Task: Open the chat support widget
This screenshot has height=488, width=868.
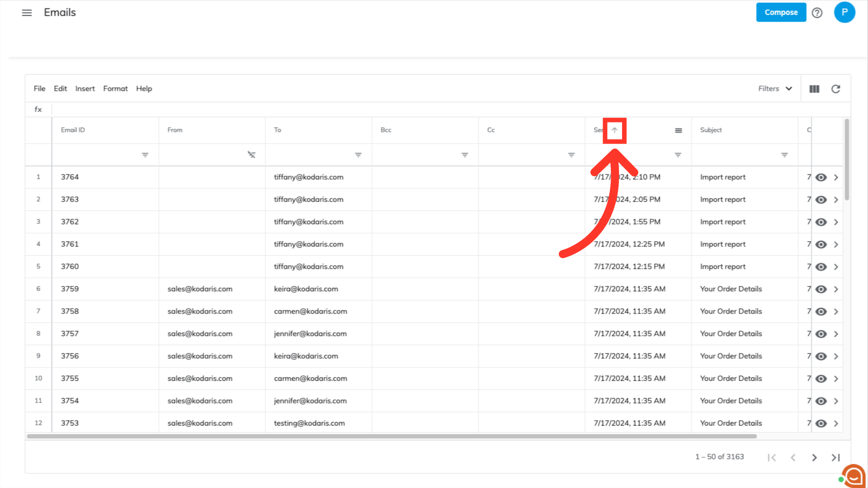Action: pyautogui.click(x=853, y=475)
